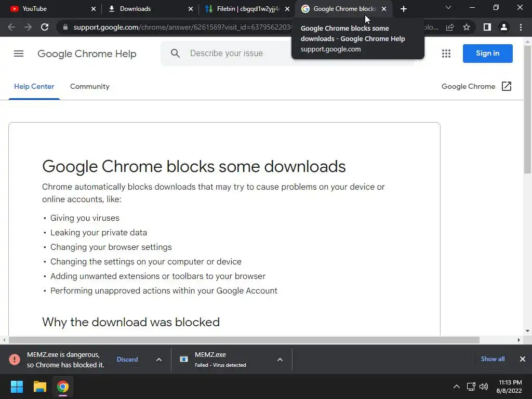Open the Windows Start menu
The image size is (532, 399).
[17, 387]
